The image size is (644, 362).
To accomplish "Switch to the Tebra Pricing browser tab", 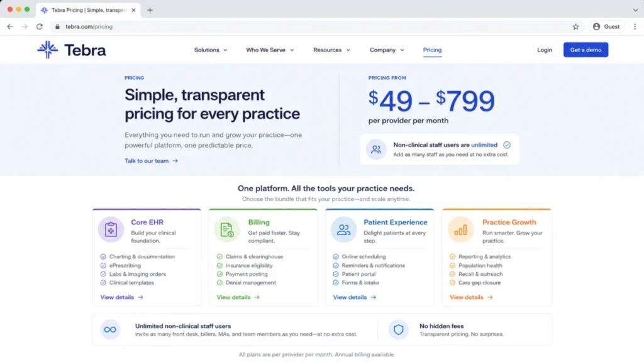I will (x=88, y=10).
